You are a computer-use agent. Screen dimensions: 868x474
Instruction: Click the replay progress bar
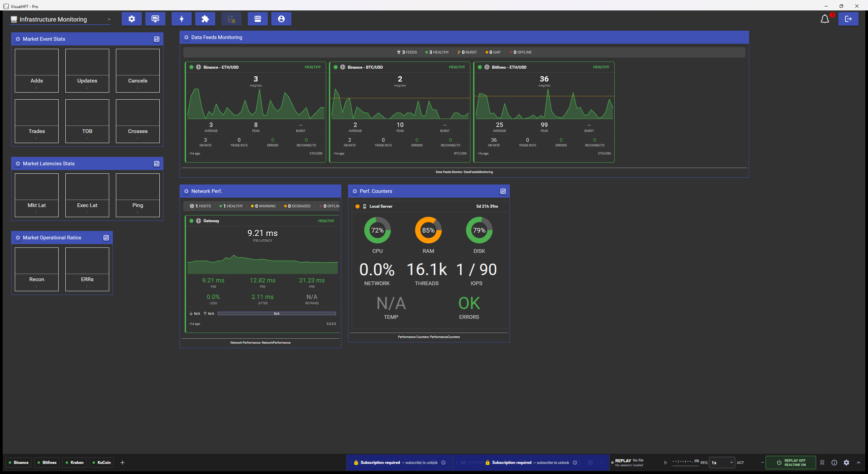[685, 466]
